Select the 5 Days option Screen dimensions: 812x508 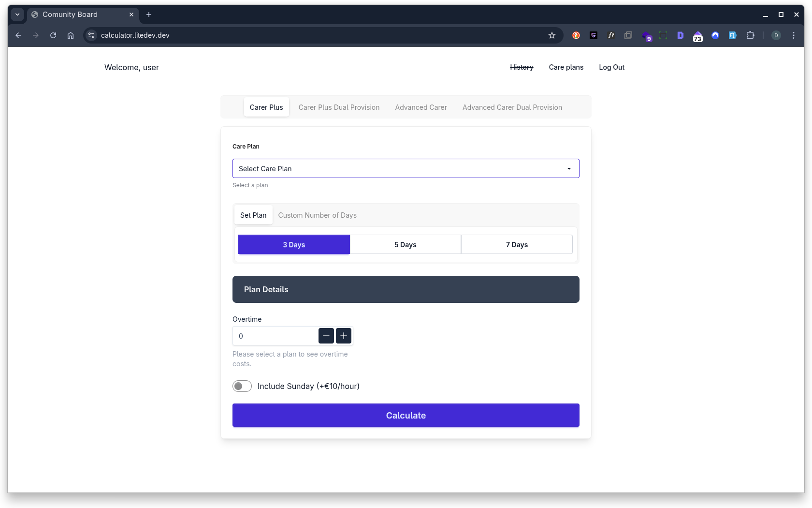click(x=405, y=245)
